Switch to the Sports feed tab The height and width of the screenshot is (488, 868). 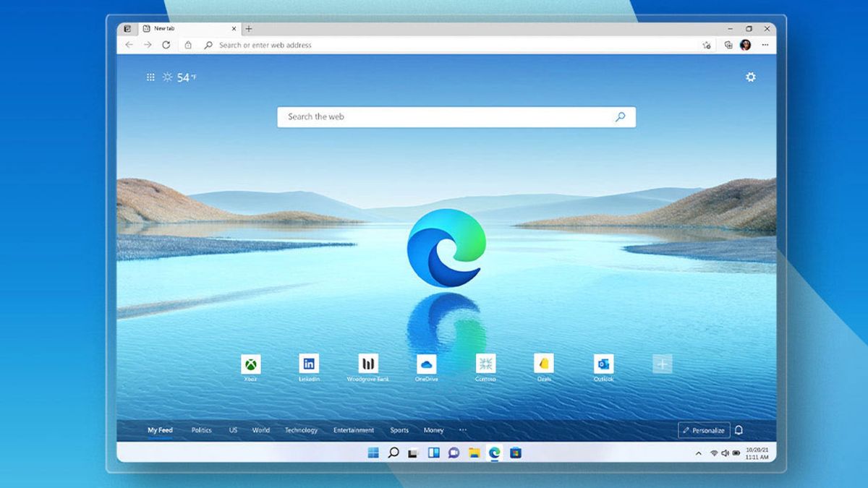(399, 430)
